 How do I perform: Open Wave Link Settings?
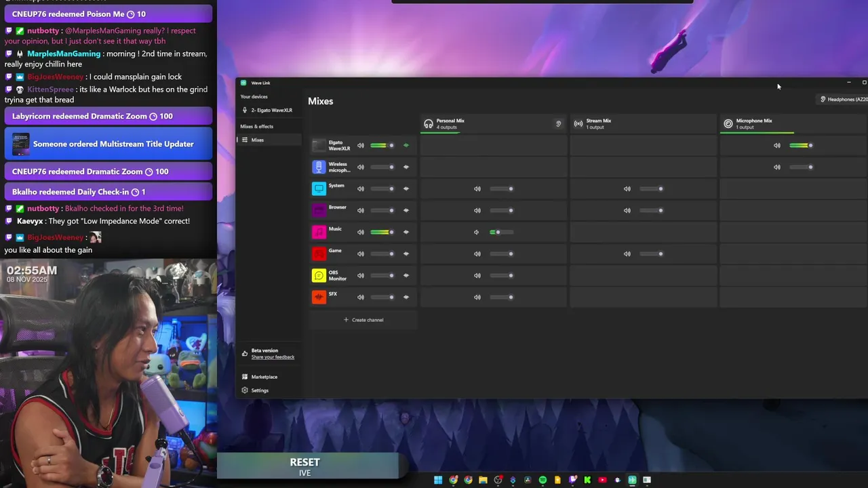pos(256,390)
